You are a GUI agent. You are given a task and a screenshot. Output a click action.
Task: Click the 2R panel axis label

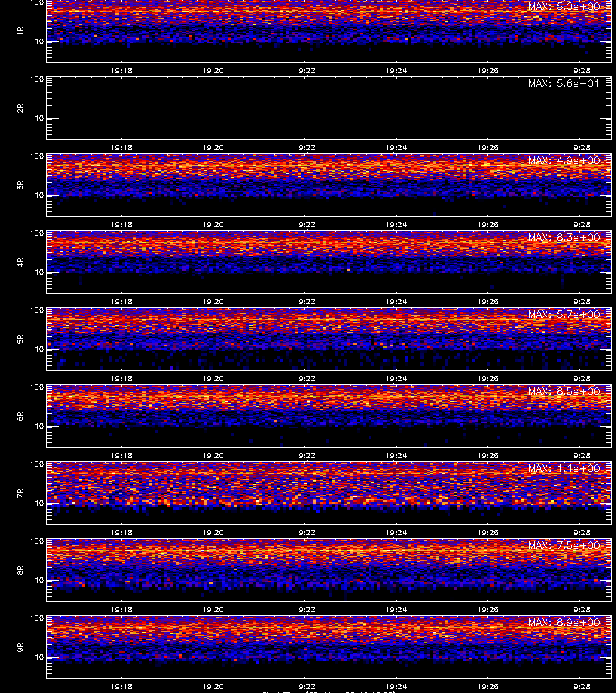[20, 109]
